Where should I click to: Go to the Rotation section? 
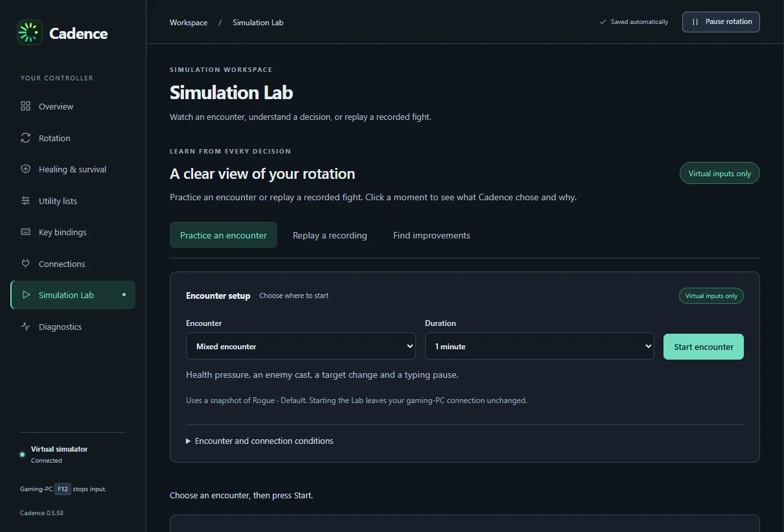click(x=73, y=138)
